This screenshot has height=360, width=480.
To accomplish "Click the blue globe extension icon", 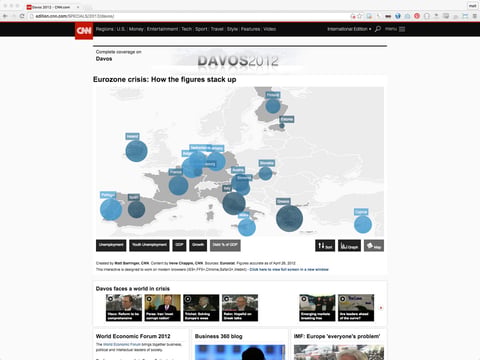I will pos(398,16).
